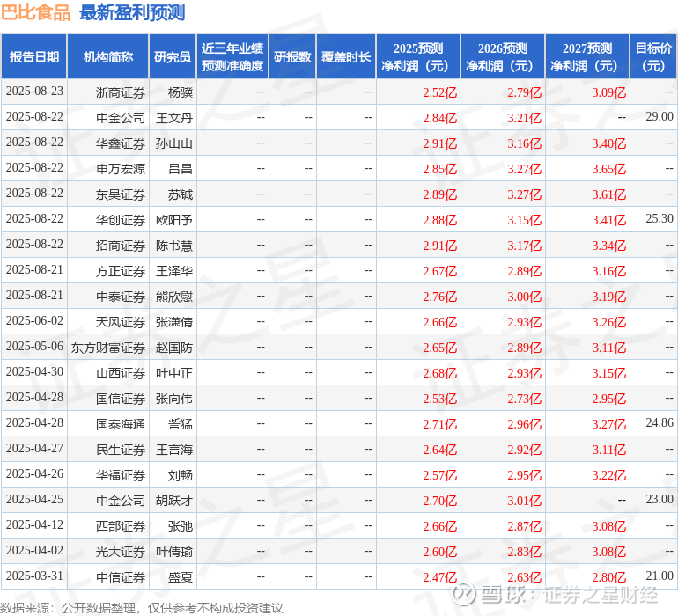Click researcher 杨骥
This screenshot has width=678, height=616.
pyautogui.click(x=180, y=92)
